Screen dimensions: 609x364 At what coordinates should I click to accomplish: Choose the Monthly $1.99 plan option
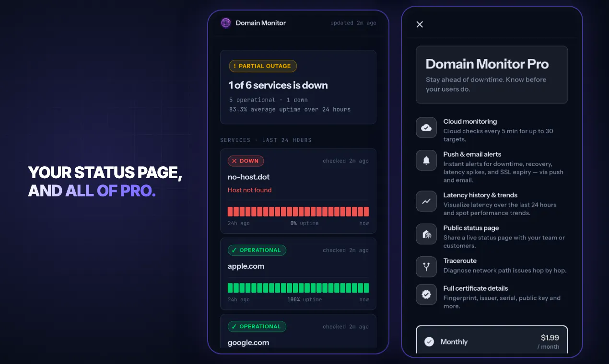coord(492,340)
